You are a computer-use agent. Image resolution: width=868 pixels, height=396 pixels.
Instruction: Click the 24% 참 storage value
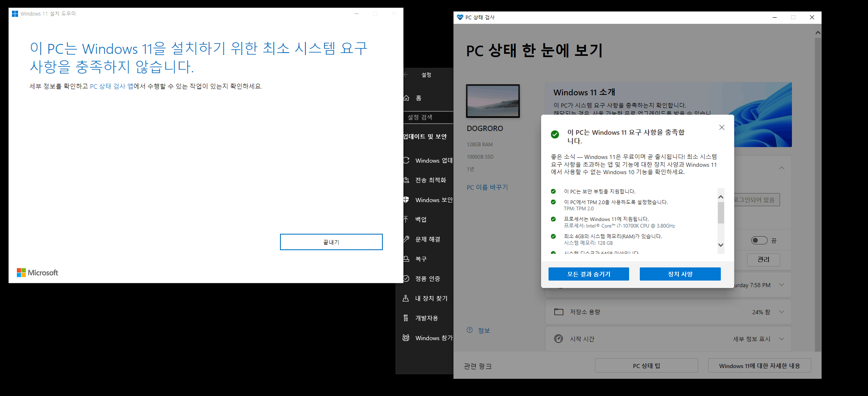click(761, 312)
